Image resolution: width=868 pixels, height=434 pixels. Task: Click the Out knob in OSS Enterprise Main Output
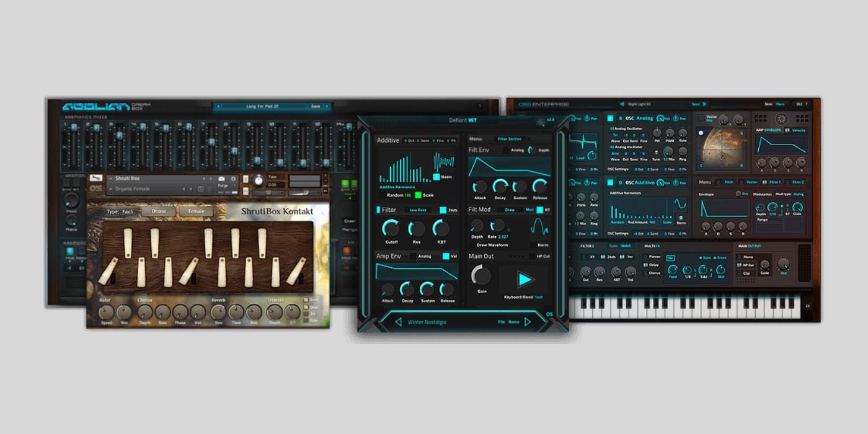784,263
